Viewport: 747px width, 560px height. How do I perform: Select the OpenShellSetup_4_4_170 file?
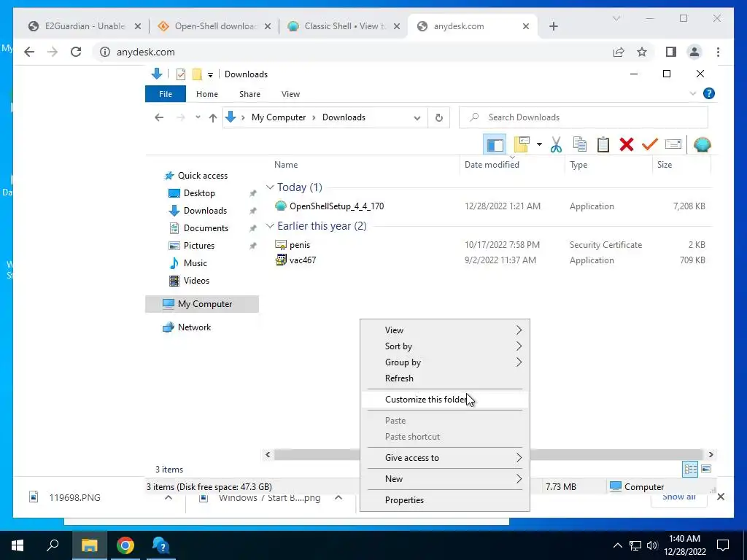(336, 206)
